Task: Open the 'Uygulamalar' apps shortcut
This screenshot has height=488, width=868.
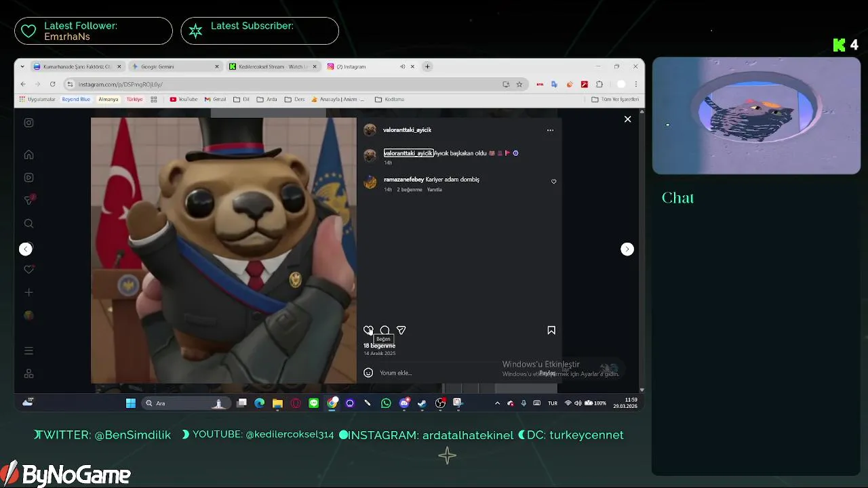Action: (37, 100)
